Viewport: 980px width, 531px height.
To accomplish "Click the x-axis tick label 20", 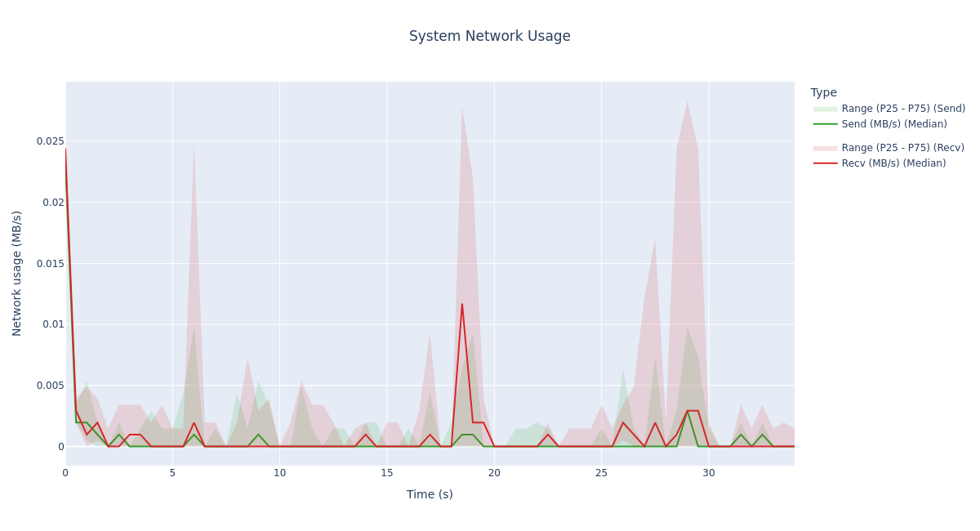I will pyautogui.click(x=494, y=473).
